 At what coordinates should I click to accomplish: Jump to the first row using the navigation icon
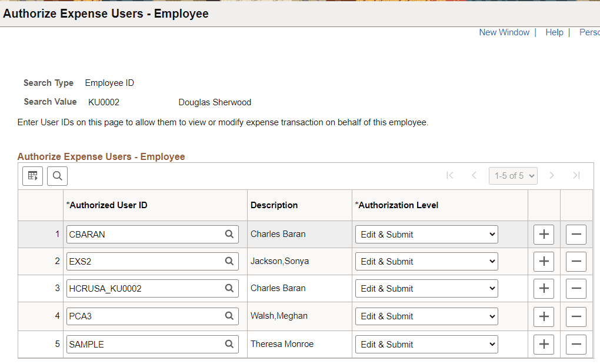pos(449,175)
